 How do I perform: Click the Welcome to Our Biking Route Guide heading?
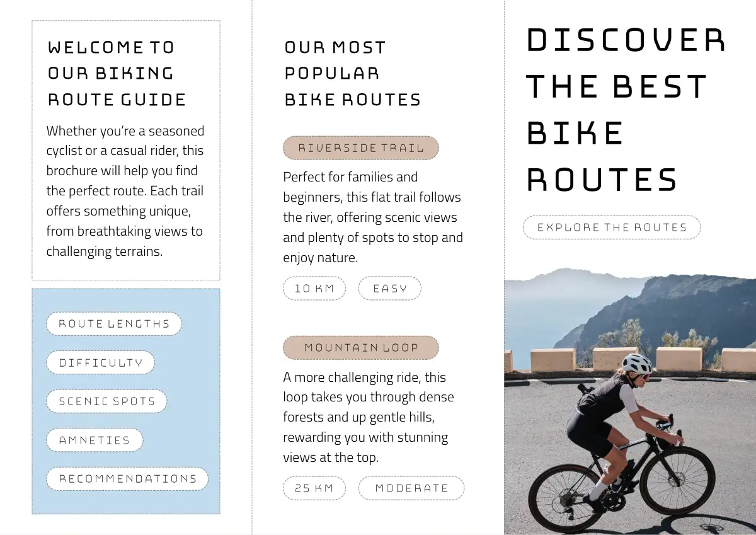117,73
